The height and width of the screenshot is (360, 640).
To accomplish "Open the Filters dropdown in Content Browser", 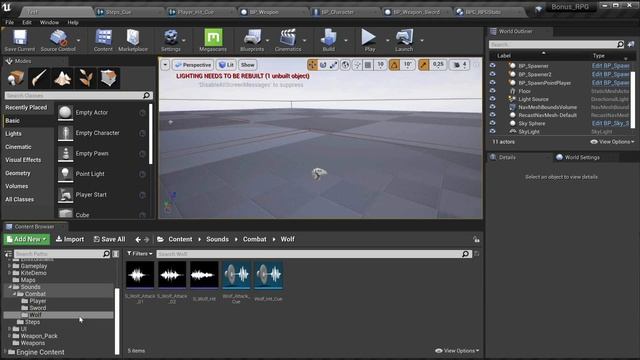I will 140,254.
